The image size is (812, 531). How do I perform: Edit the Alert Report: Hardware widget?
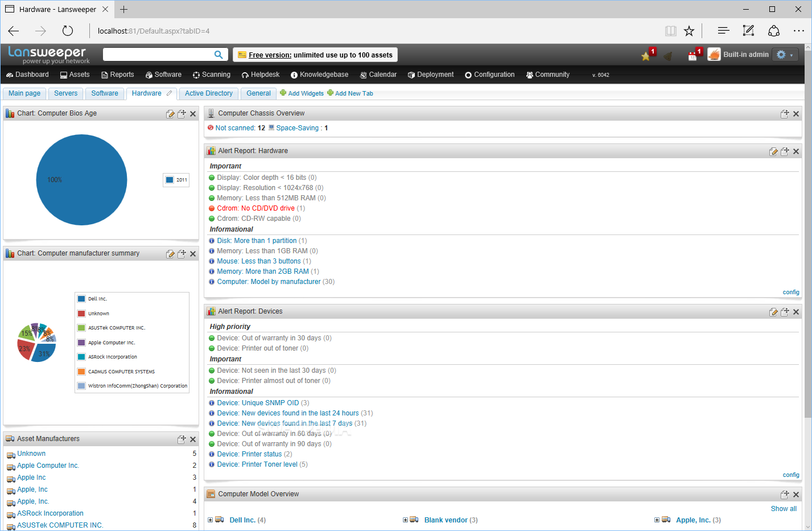point(773,151)
